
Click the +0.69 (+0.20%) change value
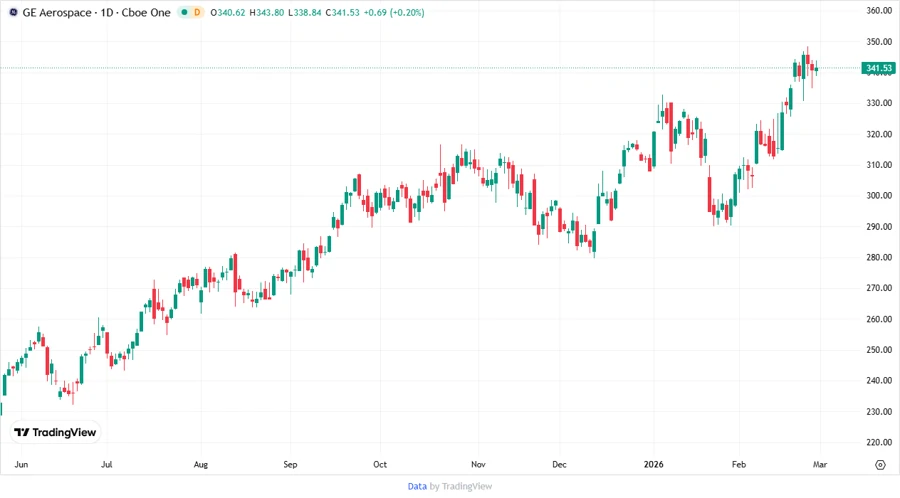(394, 13)
